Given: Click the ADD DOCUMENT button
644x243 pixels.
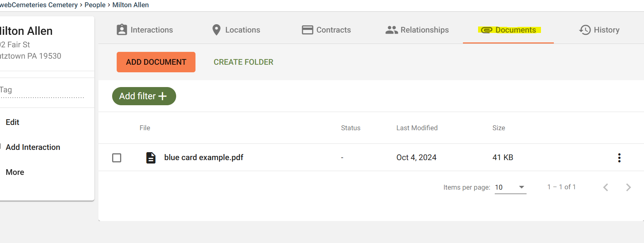Looking at the screenshot, I should [x=156, y=62].
